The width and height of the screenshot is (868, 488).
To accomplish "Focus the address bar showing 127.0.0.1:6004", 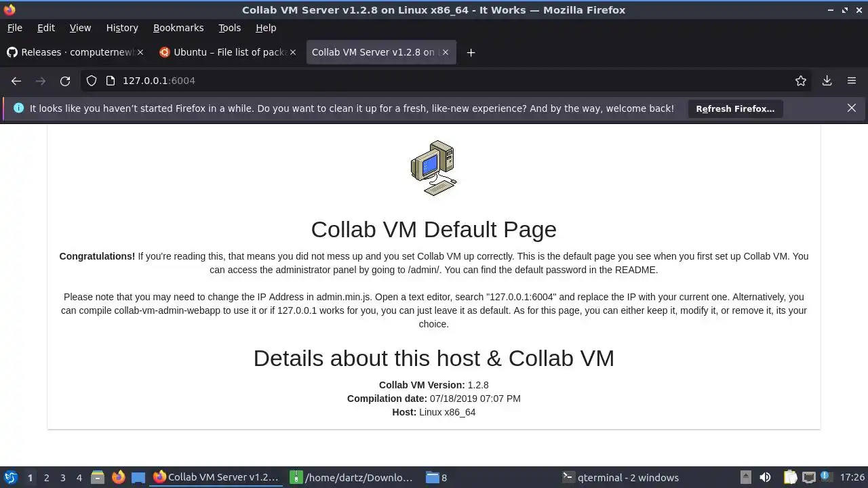I will pos(448,81).
